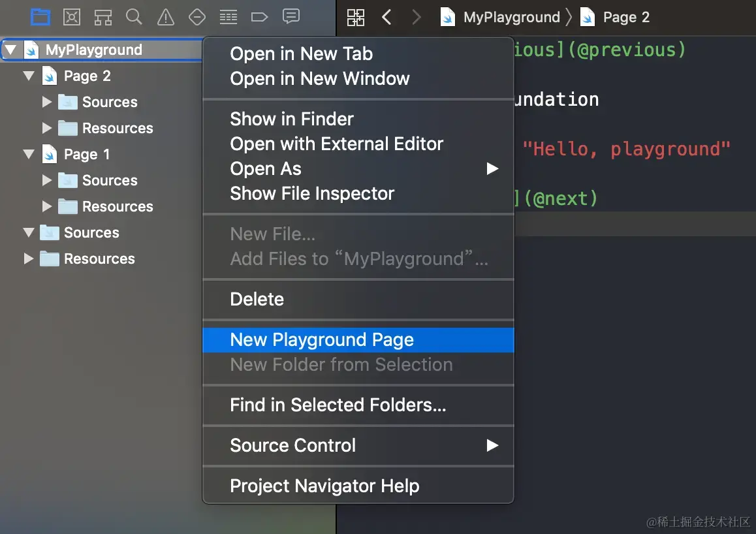756x534 pixels.
Task: Open the Open As submenu arrow
Action: point(492,168)
